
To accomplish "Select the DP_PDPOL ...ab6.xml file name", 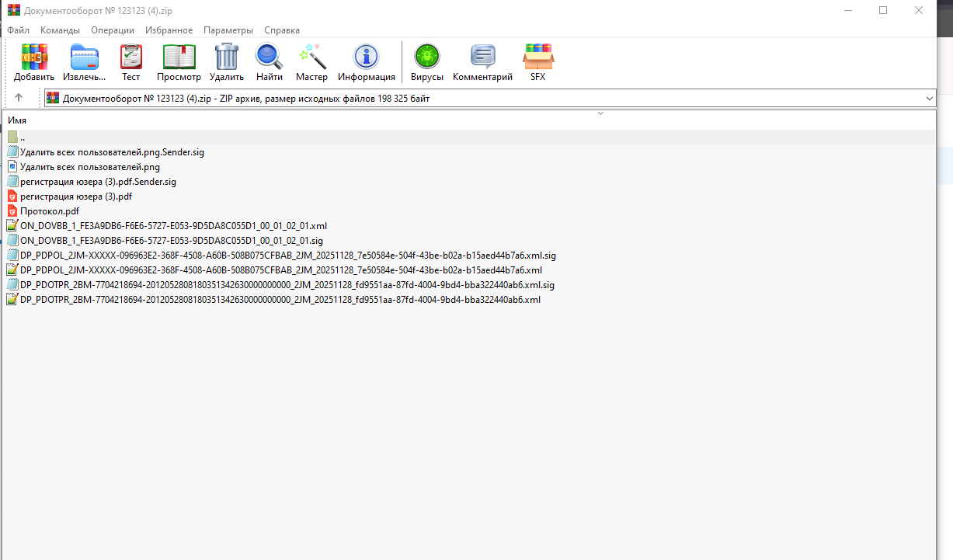I will point(281,270).
